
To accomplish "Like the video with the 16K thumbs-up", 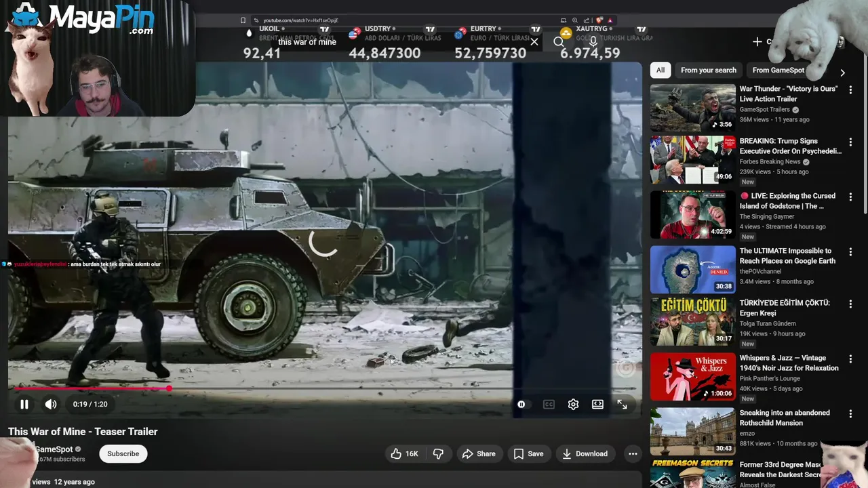I will pos(404,453).
